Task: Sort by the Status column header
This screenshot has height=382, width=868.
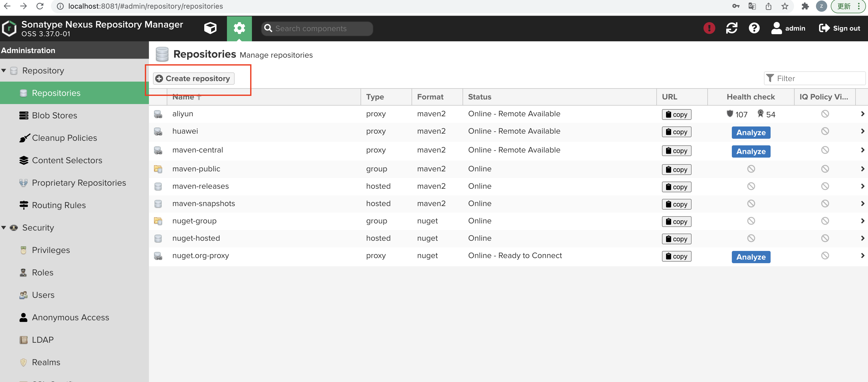Action: coord(559,97)
